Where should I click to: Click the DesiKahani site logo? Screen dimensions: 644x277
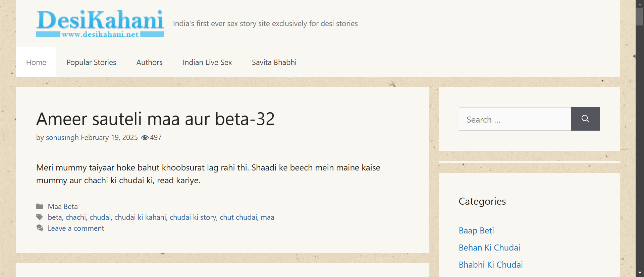pyautogui.click(x=100, y=23)
